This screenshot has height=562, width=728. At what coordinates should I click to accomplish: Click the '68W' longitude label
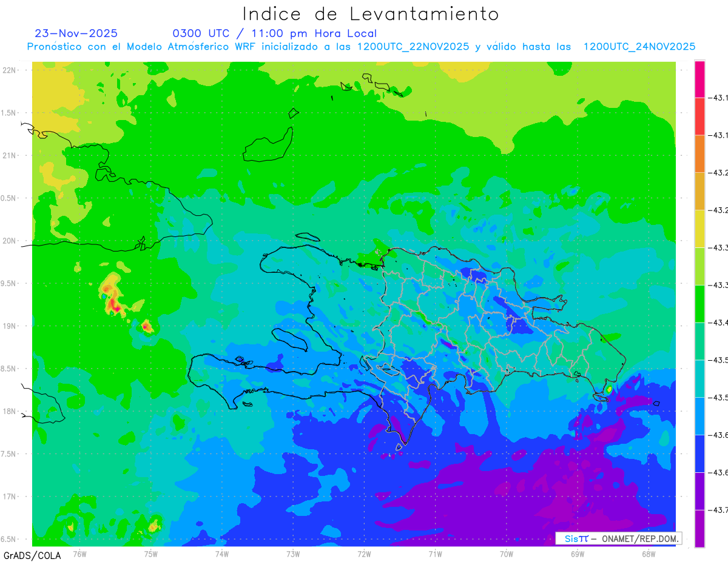(x=649, y=554)
